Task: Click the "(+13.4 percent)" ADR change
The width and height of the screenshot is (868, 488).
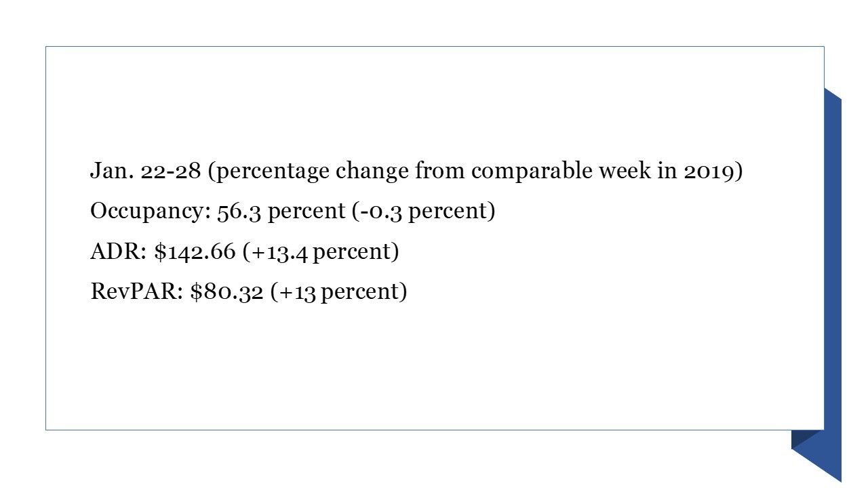Action: 320,252
